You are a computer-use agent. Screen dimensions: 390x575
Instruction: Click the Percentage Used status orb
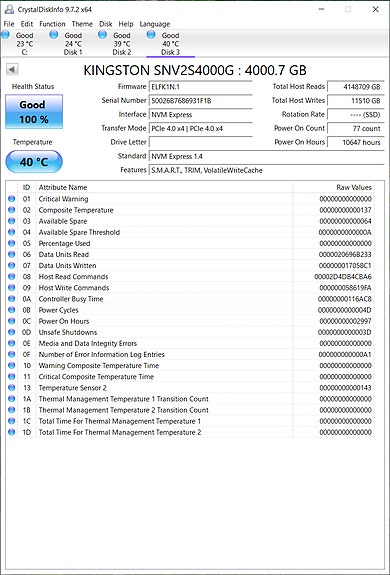pyautogui.click(x=12, y=243)
